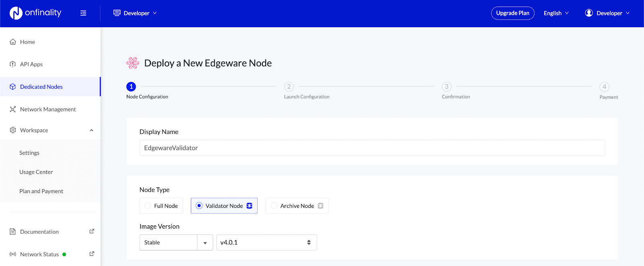Click the Network Management icon
Screen dimensions: 644x266
(x=13, y=109)
